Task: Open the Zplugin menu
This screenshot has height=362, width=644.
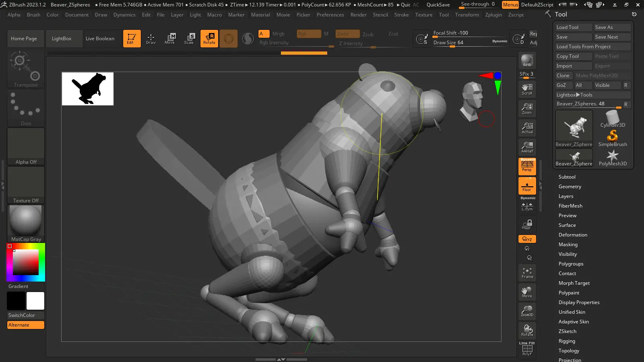Action: tap(493, 15)
